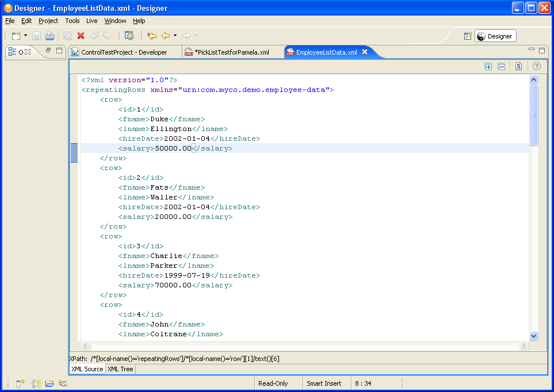The image size is (554, 392).
Task: Maximize the editor area pane
Action: pyautogui.click(x=542, y=50)
